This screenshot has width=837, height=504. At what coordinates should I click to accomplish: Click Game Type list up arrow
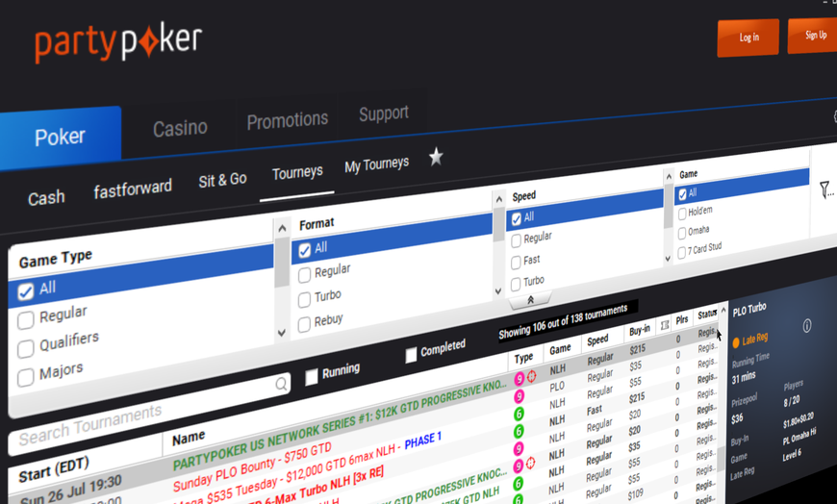point(282,229)
